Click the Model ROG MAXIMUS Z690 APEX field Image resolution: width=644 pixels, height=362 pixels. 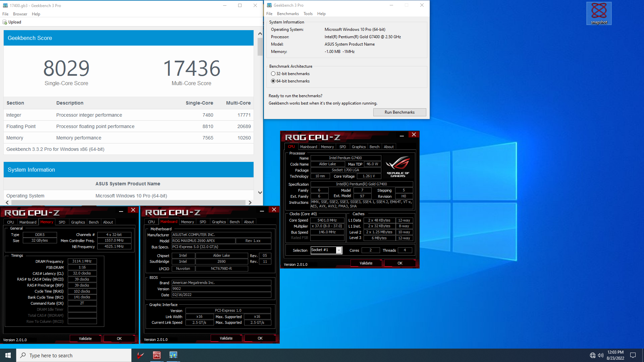[203, 241]
